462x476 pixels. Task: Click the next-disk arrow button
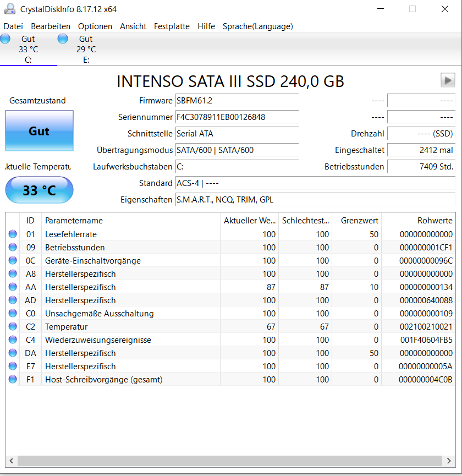point(448,80)
